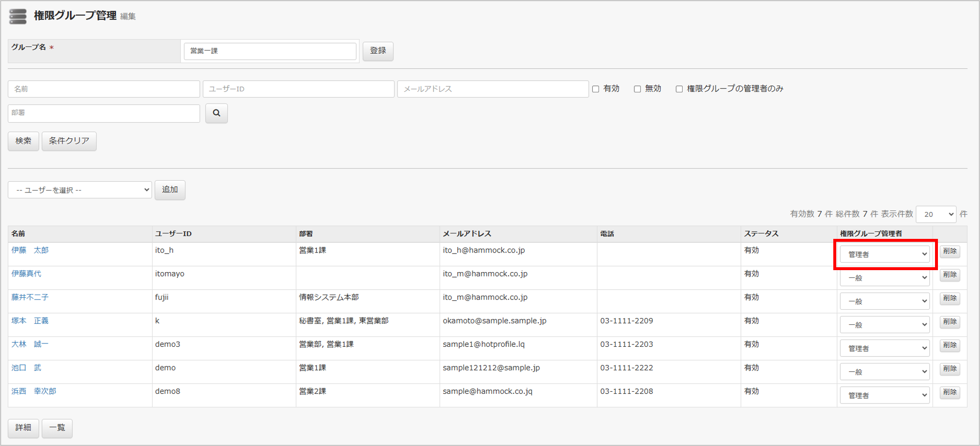Click phone number 03-1111-2203
This screenshot has height=446, width=980.
[626, 344]
